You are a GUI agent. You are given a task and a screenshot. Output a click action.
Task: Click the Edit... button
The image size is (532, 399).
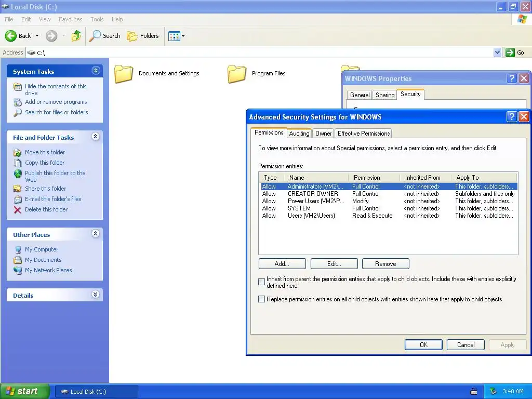pyautogui.click(x=334, y=263)
